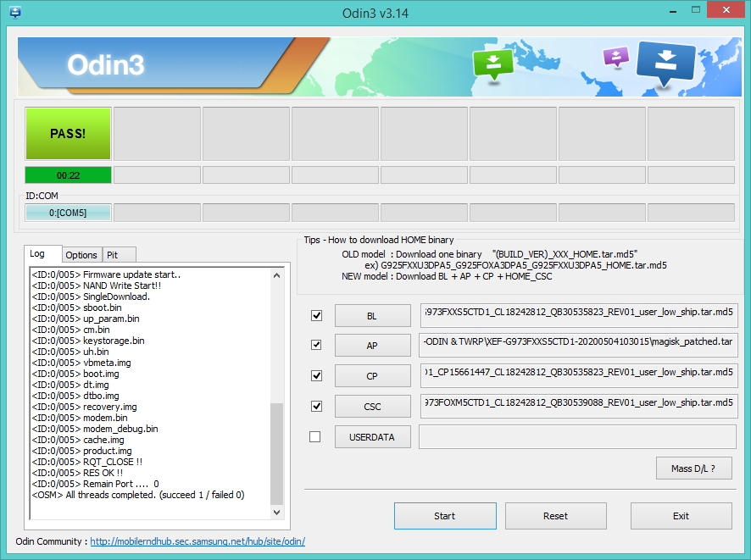Click the BL file path field

coord(578,315)
